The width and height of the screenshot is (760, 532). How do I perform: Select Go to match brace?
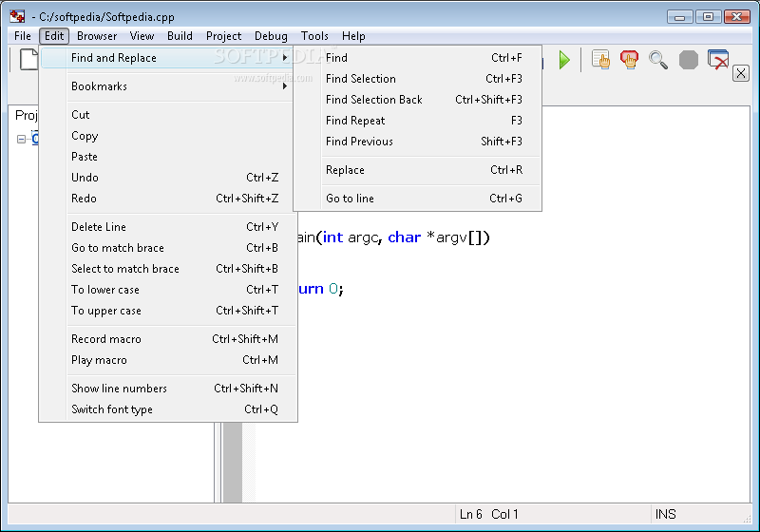click(x=167, y=248)
